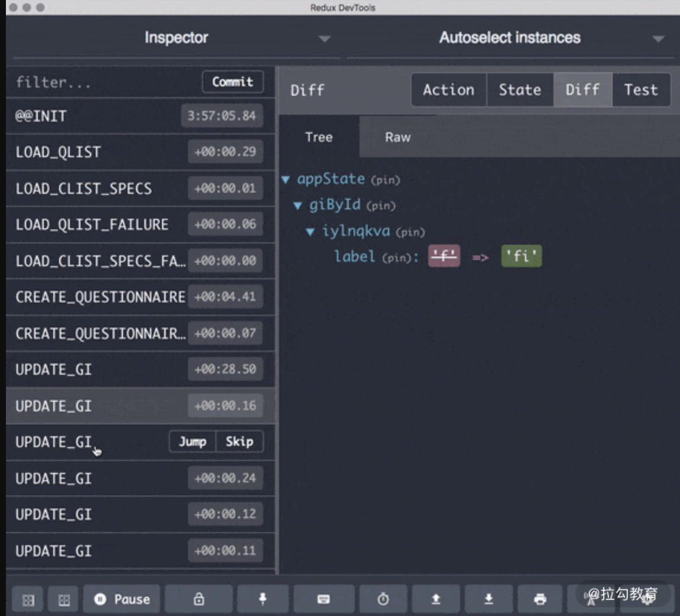680x616 pixels.
Task: Select the LOAD_QLIST action
Action: [x=141, y=152]
